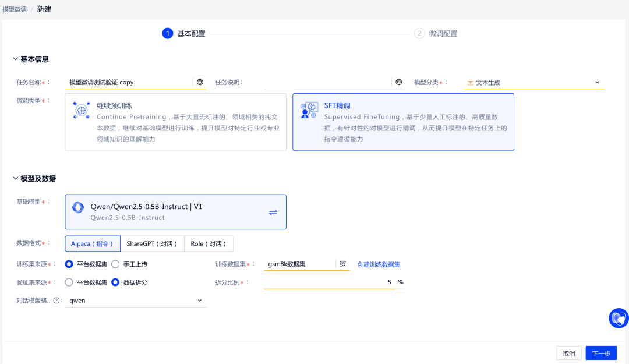The height and width of the screenshot is (364, 629).
Task: Click the help icon next to 对话模版格式
Action: click(56, 301)
